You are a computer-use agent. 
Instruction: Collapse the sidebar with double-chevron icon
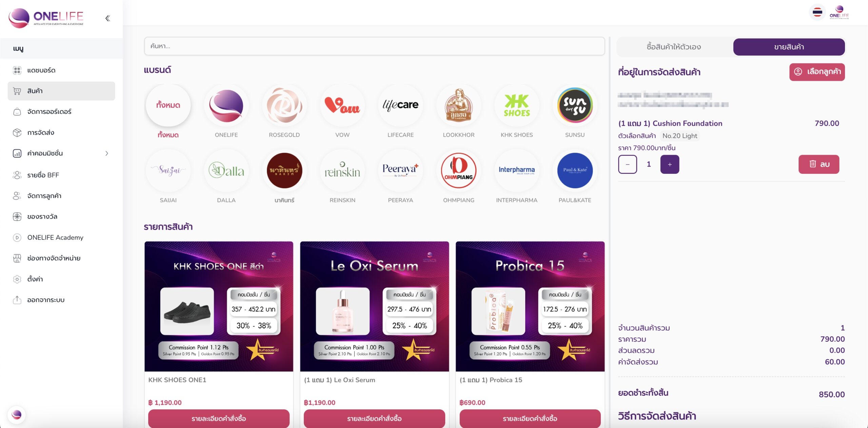107,18
